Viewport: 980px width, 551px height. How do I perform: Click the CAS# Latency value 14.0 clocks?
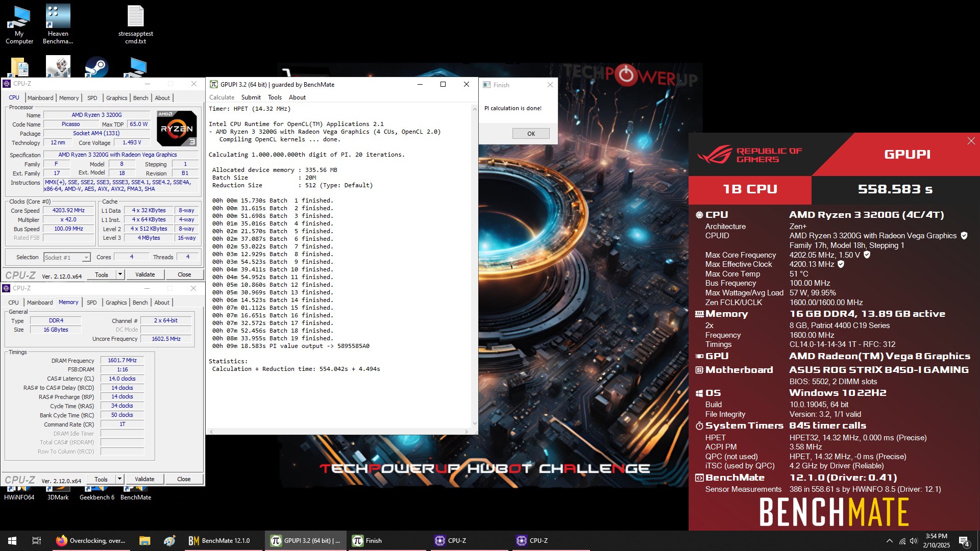pos(122,379)
